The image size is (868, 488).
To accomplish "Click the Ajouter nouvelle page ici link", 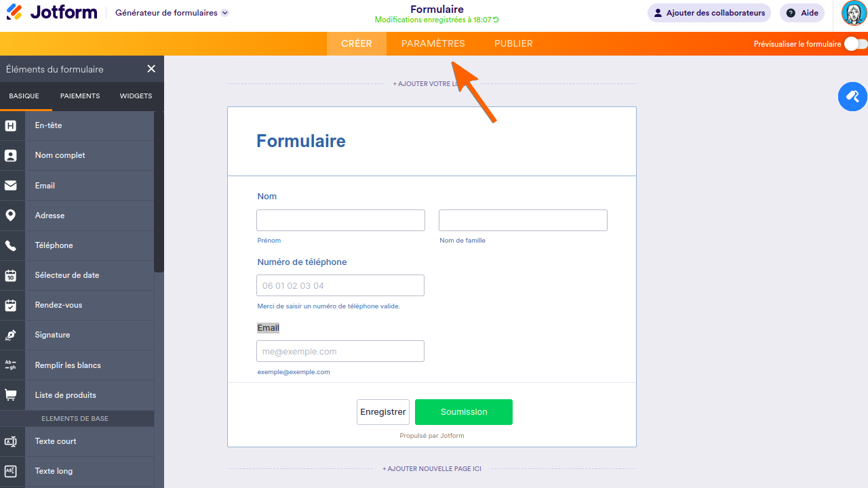I will (432, 469).
